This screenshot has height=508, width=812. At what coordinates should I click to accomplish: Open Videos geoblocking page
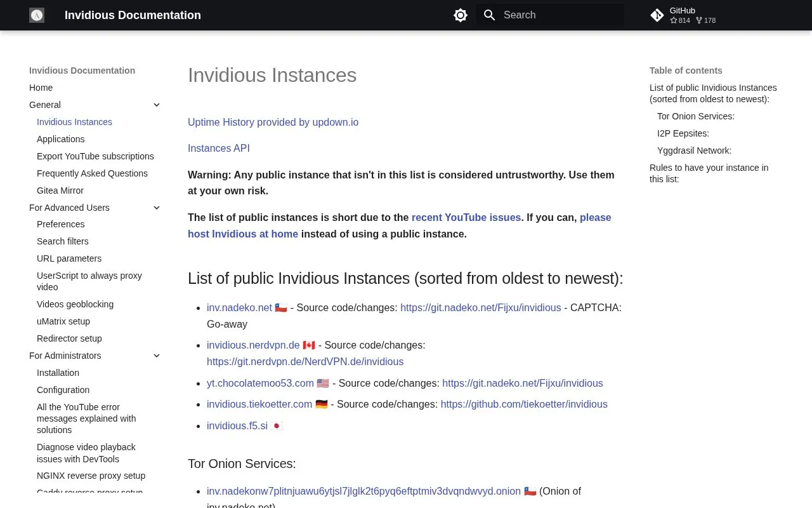point(75,304)
